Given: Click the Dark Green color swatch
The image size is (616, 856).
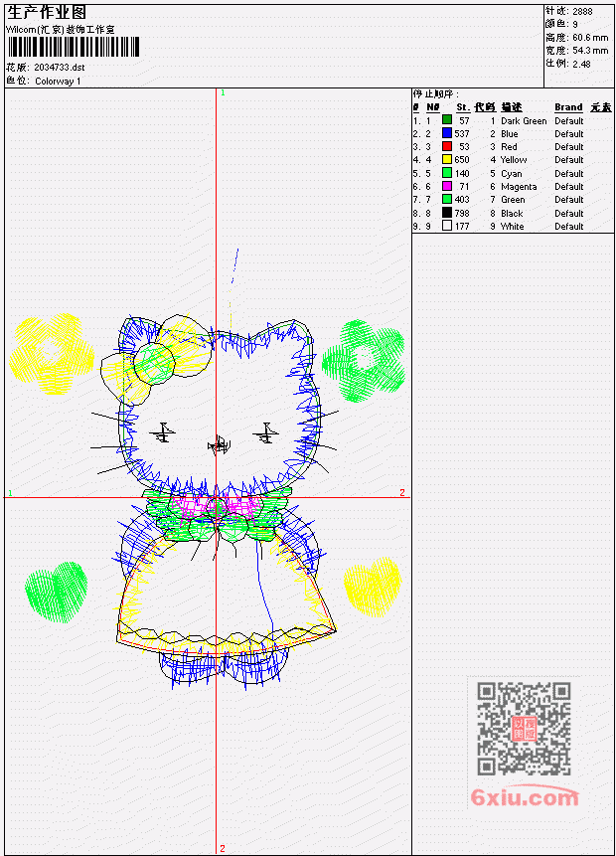Looking at the screenshot, I should pyautogui.click(x=447, y=120).
